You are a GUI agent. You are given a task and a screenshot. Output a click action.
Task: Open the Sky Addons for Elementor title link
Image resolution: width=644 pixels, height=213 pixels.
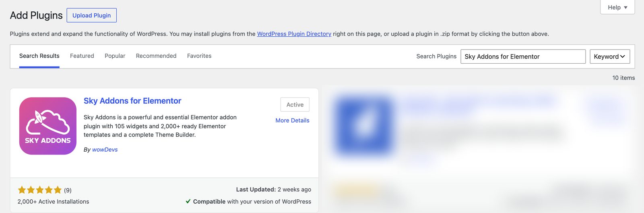click(x=132, y=101)
